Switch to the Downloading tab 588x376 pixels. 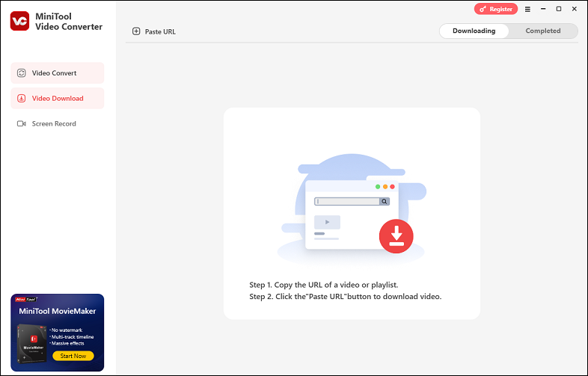coord(474,31)
